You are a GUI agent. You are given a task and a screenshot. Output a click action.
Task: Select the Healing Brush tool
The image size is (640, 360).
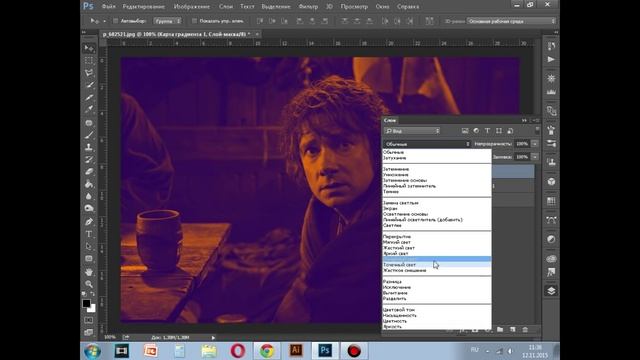[89, 122]
